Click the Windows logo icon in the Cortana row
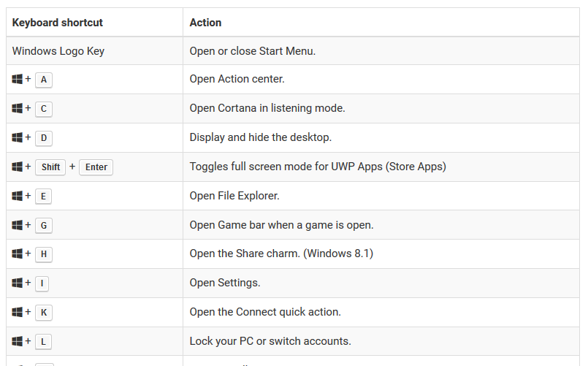The image size is (588, 366). [18, 108]
